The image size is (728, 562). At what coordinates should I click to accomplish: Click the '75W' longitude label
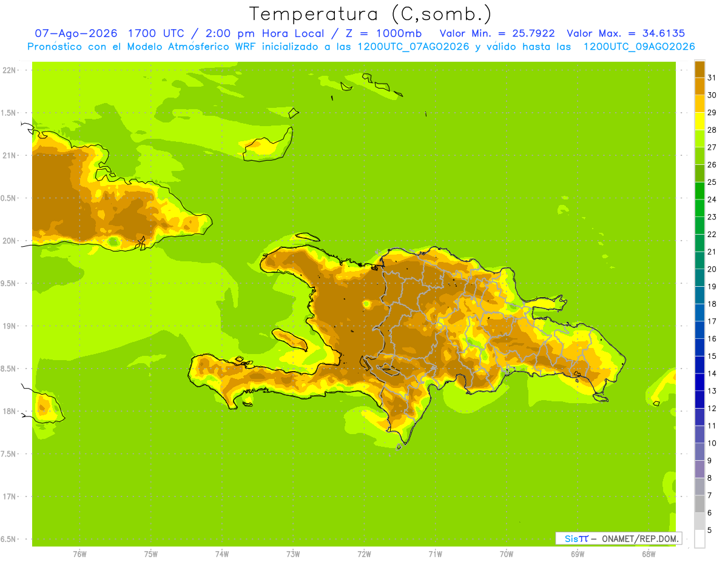pyautogui.click(x=151, y=554)
